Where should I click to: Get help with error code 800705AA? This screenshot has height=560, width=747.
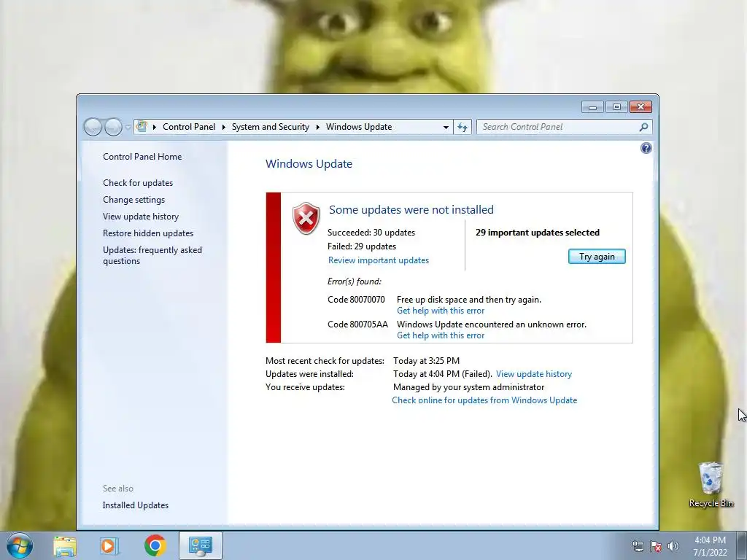coord(440,335)
